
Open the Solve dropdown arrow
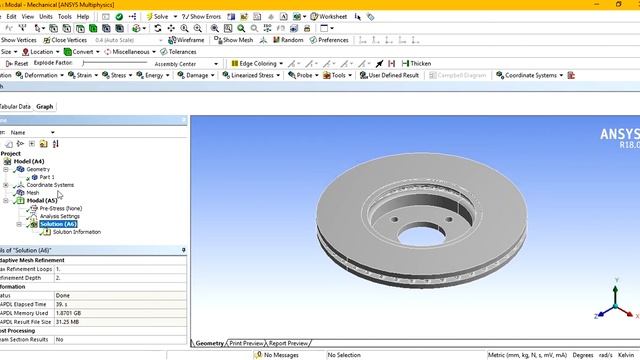pyautogui.click(x=175, y=16)
